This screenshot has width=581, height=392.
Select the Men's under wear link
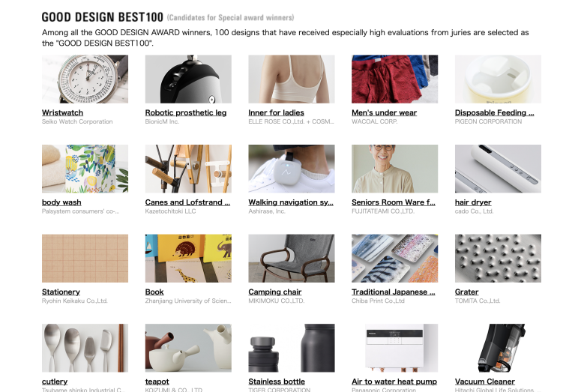[x=384, y=112]
